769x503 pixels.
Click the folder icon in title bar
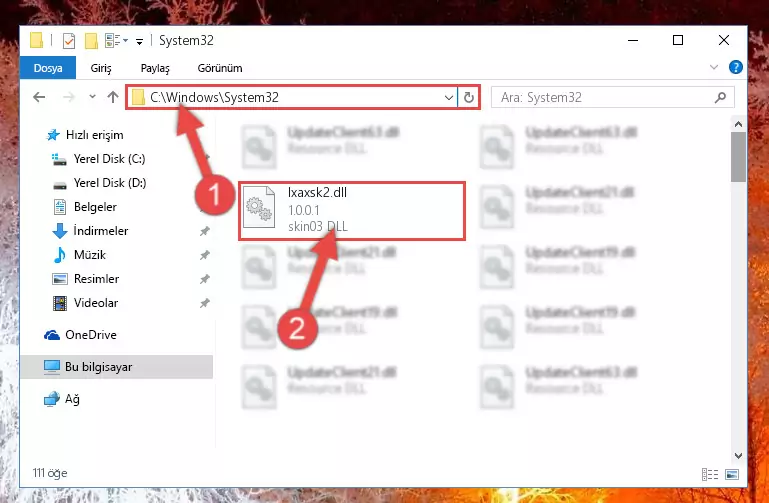coord(36,40)
